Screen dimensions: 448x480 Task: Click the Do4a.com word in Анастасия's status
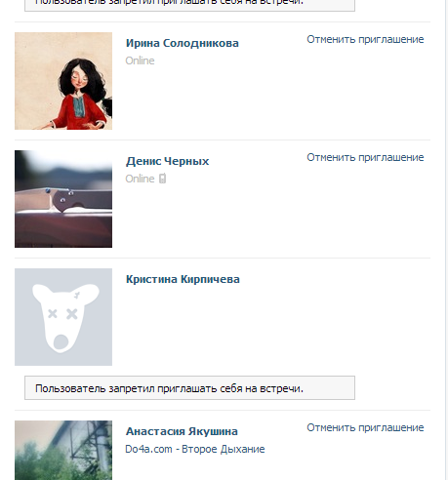148,449
